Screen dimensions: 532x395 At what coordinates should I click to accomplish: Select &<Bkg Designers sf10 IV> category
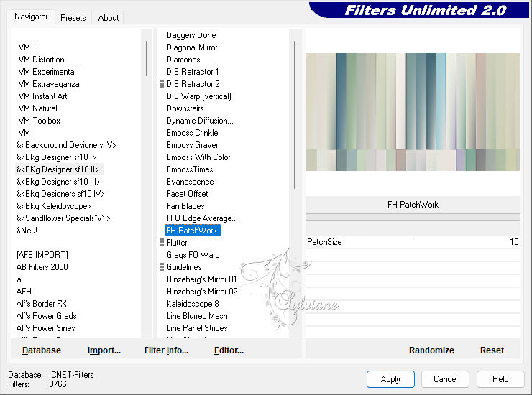click(60, 194)
